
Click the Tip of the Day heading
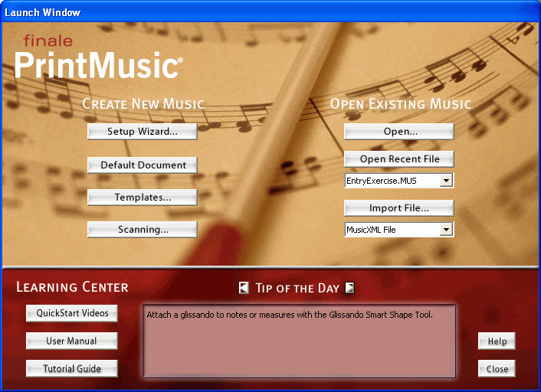[297, 288]
